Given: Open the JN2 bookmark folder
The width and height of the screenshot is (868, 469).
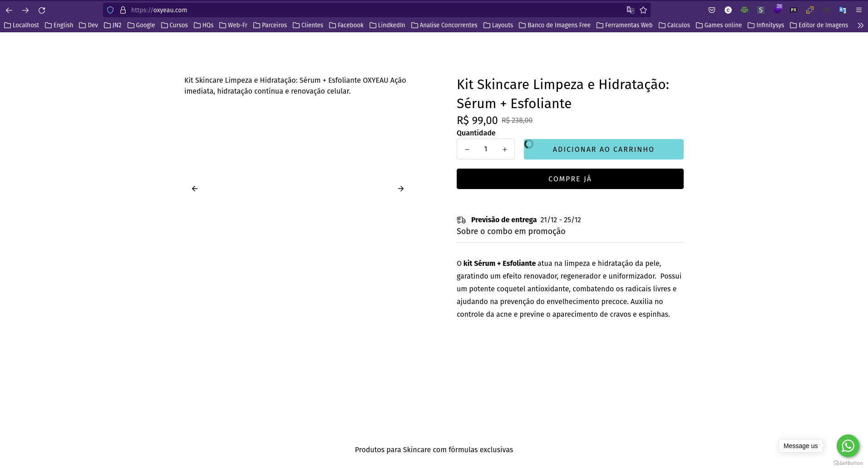Looking at the screenshot, I should coord(113,25).
